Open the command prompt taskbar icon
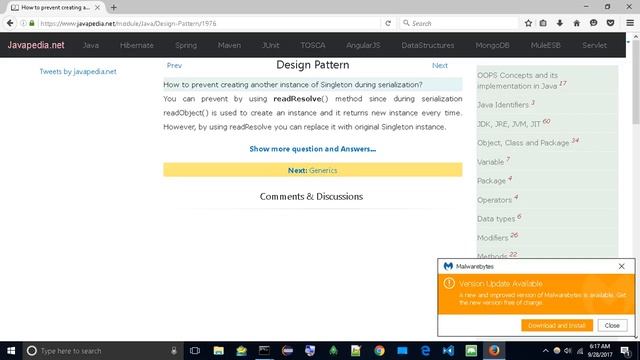 [x=264, y=351]
